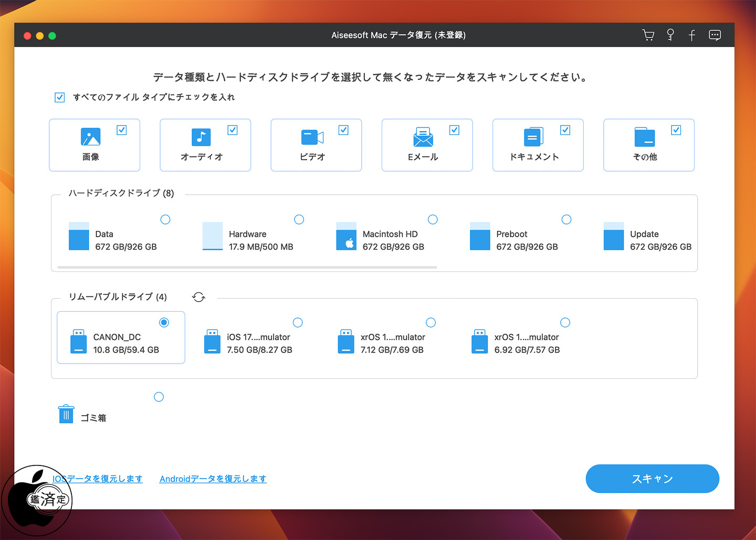756x540 pixels.
Task: Click the 画像 image type icon
Action: pos(91,137)
